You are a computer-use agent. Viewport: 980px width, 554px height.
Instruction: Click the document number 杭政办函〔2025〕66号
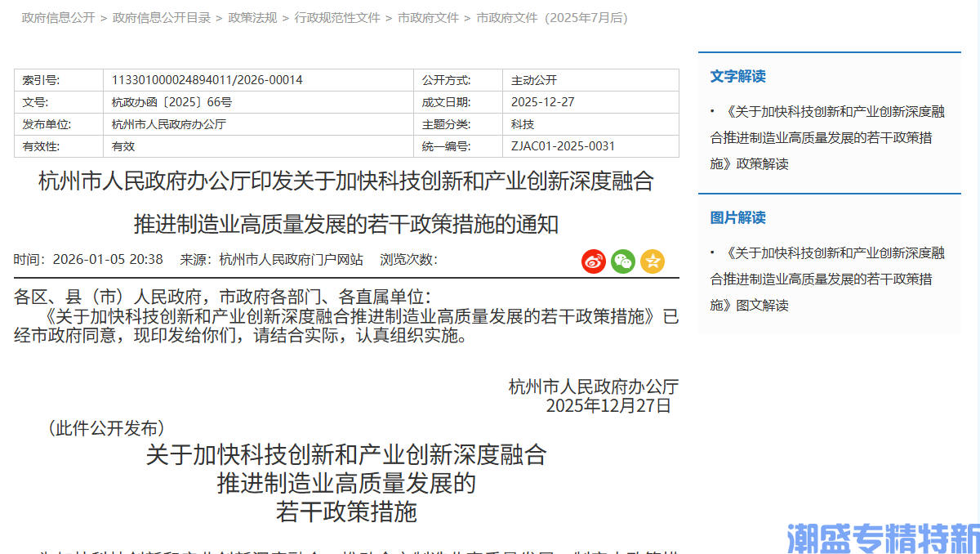pyautogui.click(x=172, y=101)
